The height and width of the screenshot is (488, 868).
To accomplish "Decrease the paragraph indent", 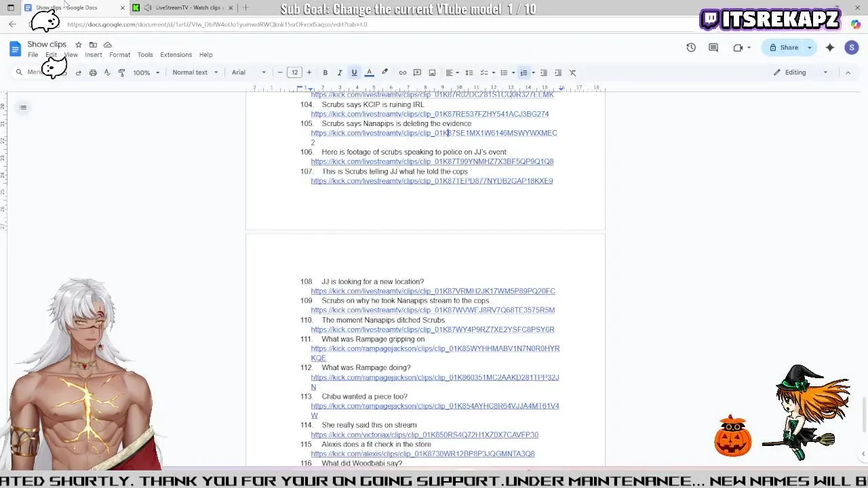I will point(544,73).
